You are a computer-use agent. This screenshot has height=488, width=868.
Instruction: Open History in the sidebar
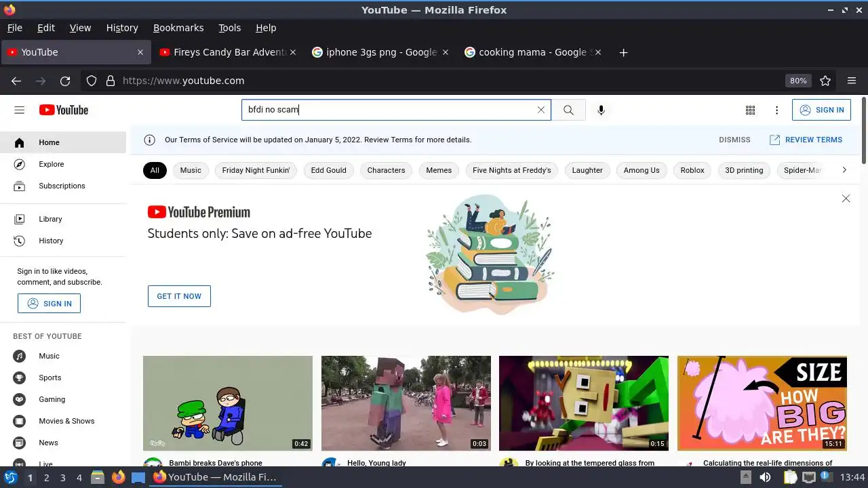(63, 241)
